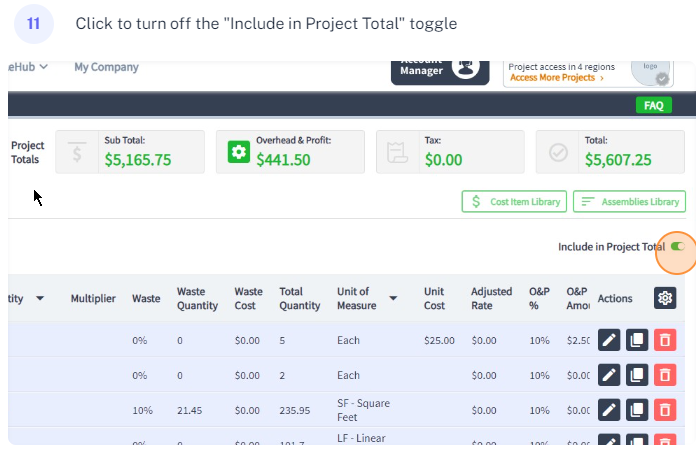The width and height of the screenshot is (697, 453).
Task: Edit the second row item
Action: point(609,375)
